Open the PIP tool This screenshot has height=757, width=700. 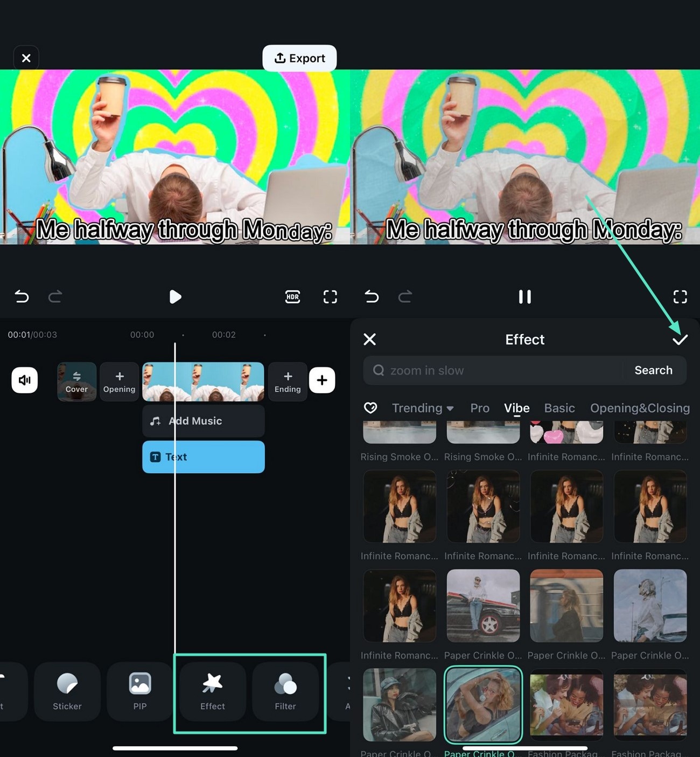pos(140,691)
